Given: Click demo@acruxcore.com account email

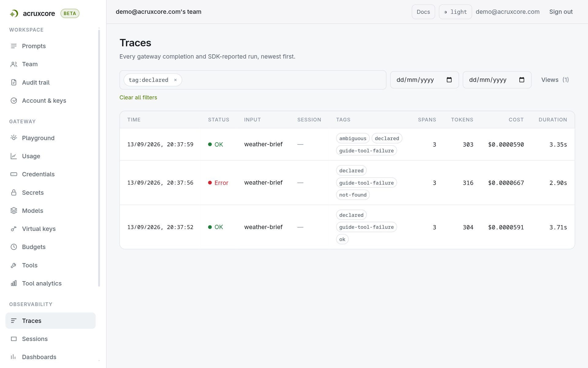Looking at the screenshot, I should point(507,12).
